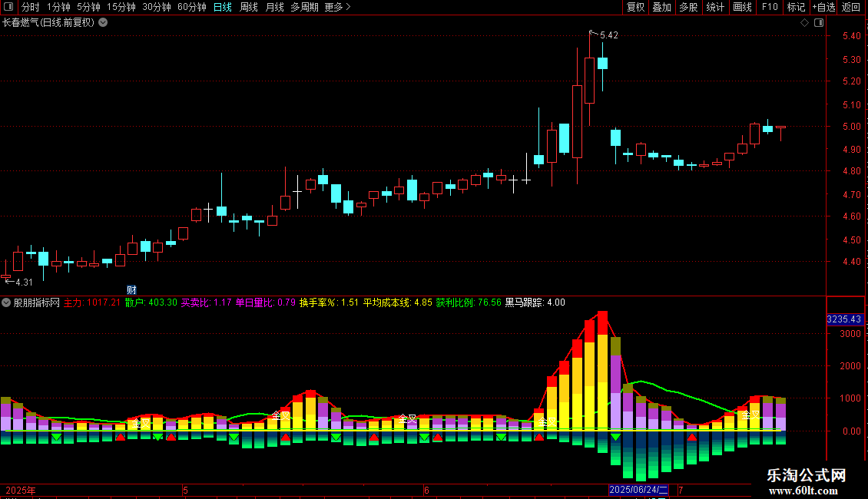Switch to 1分钟 timeframe
The image size is (868, 499).
58,7
